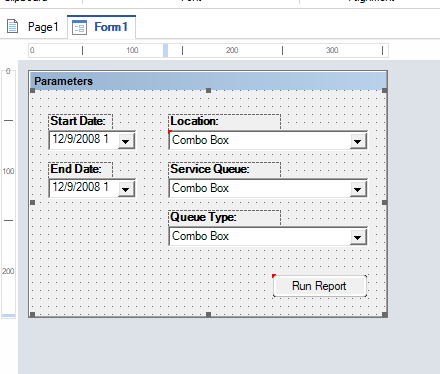Expand the Service Queue combo box arrow
This screenshot has width=440, height=374.
tap(358, 189)
